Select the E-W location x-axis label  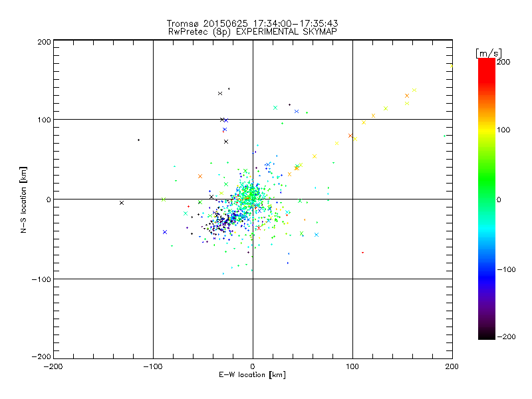[252, 376]
